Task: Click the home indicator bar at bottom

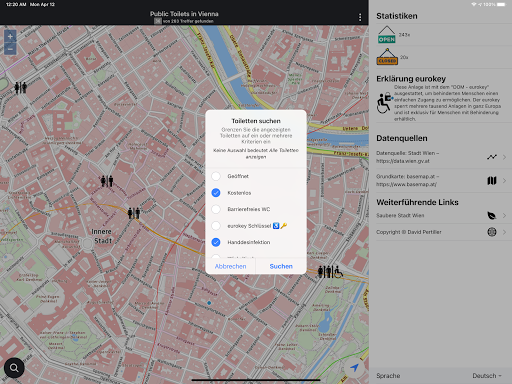Action: [256, 380]
